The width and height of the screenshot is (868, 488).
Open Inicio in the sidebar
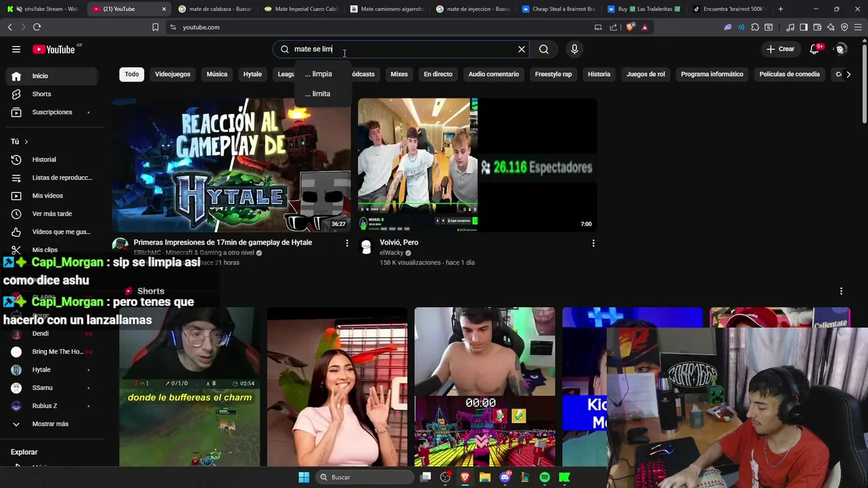pos(52,76)
